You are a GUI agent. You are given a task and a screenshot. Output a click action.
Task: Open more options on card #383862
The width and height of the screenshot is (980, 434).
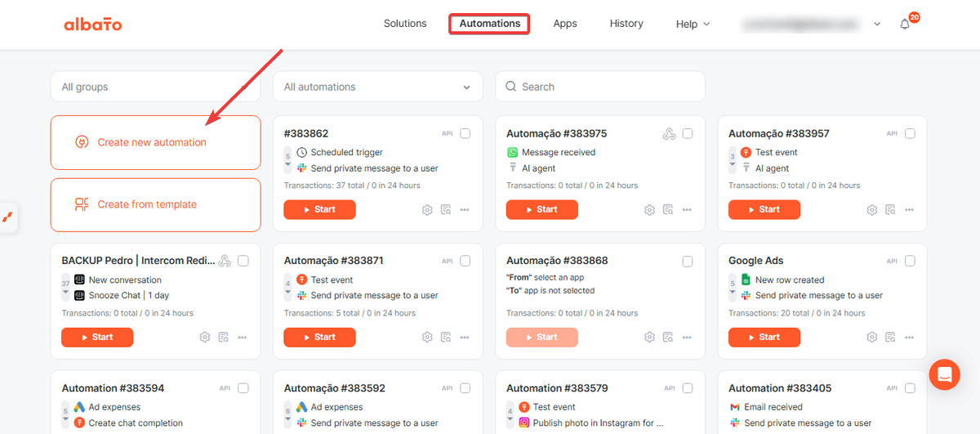[465, 210]
